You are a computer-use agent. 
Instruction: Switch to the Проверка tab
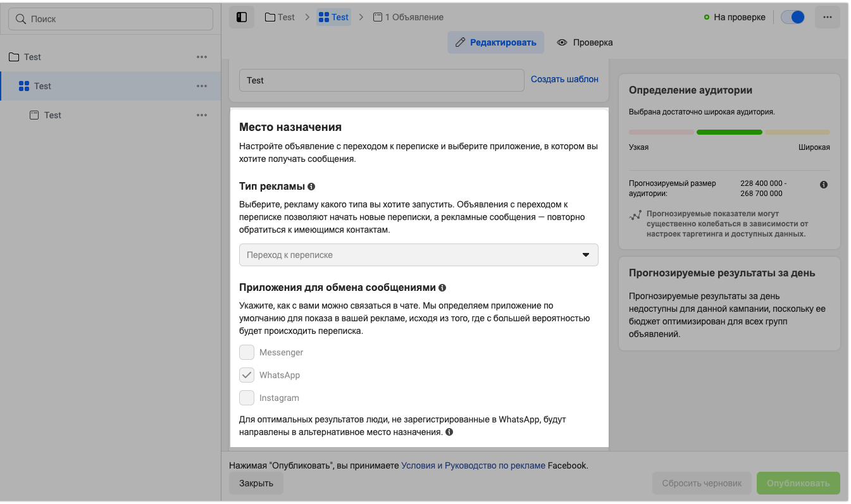585,42
